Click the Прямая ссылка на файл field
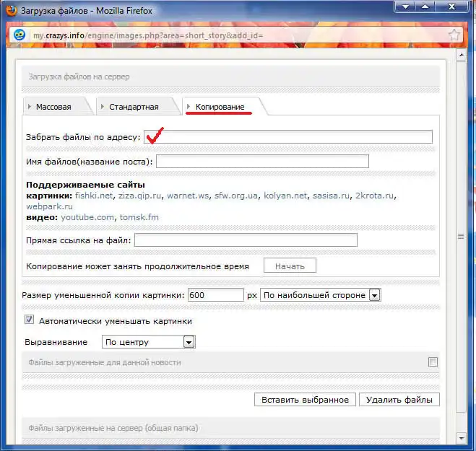The image size is (476, 451). point(246,240)
